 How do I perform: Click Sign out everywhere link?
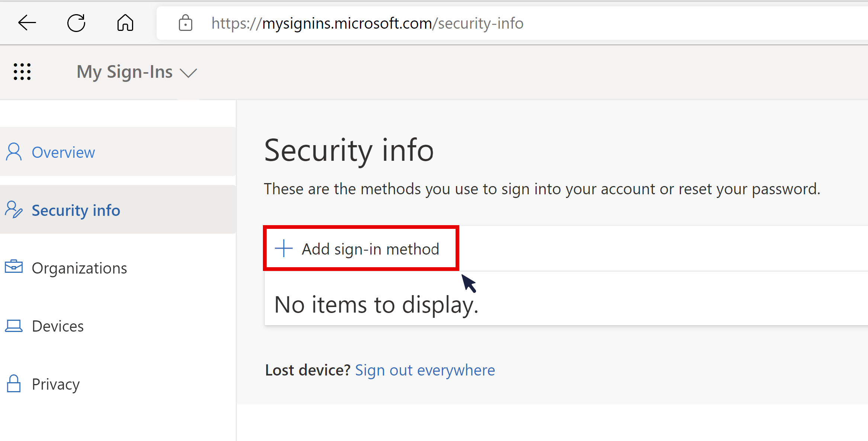tap(425, 370)
